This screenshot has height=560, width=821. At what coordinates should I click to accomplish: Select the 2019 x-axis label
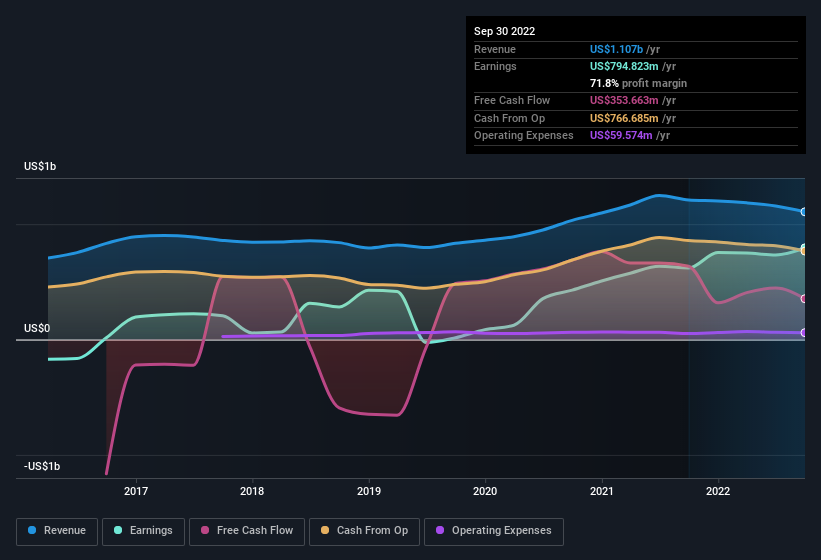tap(369, 491)
